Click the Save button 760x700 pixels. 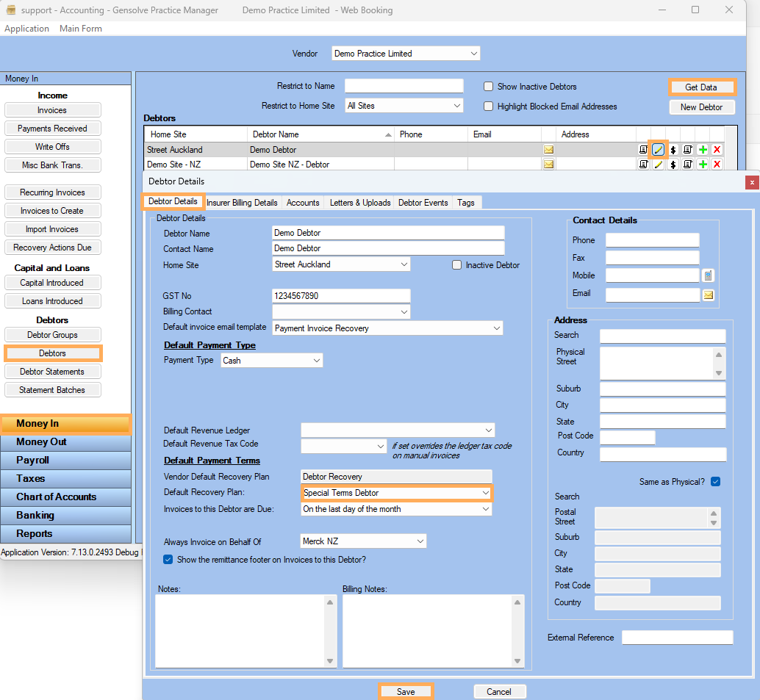point(406,691)
